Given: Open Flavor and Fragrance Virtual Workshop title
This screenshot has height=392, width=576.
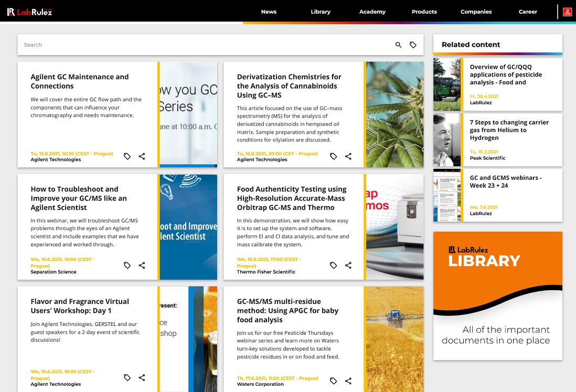Looking at the screenshot, I should (80, 306).
